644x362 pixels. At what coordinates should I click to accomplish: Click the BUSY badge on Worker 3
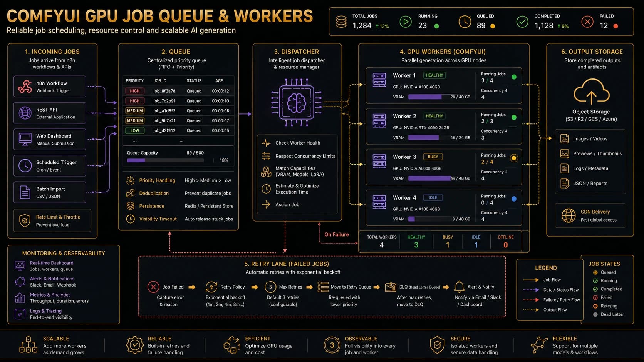pos(433,157)
